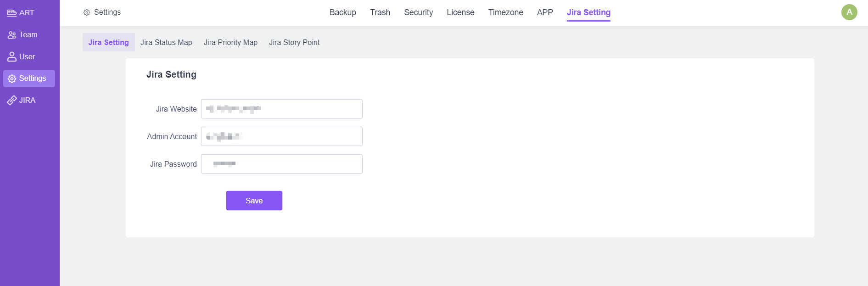Screen dimensions: 868x286
Task: Select the Timezone tab
Action: [505, 12]
